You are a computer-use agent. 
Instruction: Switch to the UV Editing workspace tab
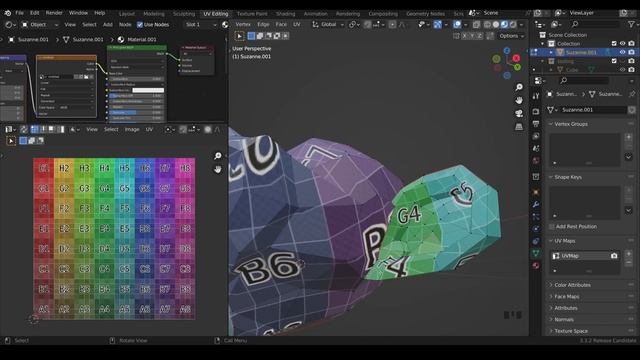216,13
